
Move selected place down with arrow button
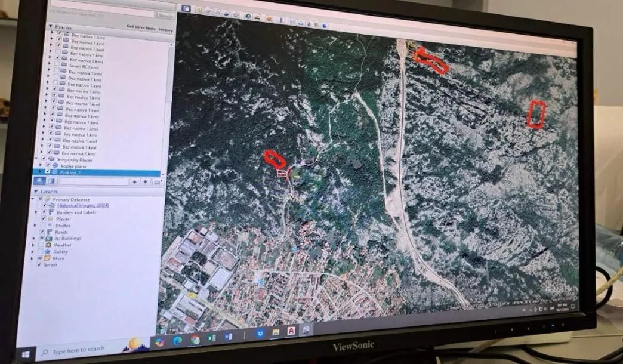tap(146, 182)
